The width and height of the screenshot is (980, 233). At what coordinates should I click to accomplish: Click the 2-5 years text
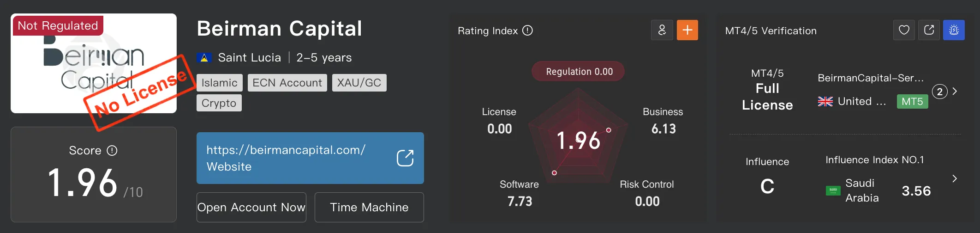(324, 58)
